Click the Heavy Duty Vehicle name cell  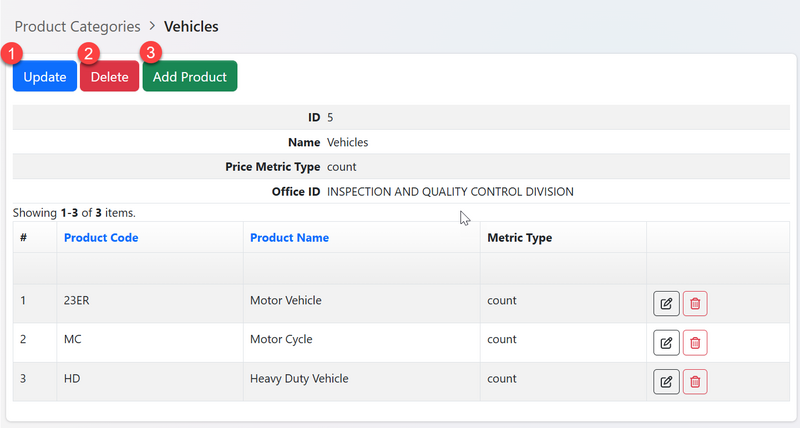point(299,379)
